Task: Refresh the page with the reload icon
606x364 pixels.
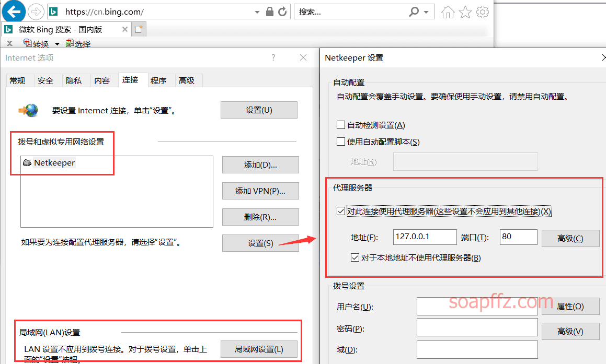Action: 282,11
